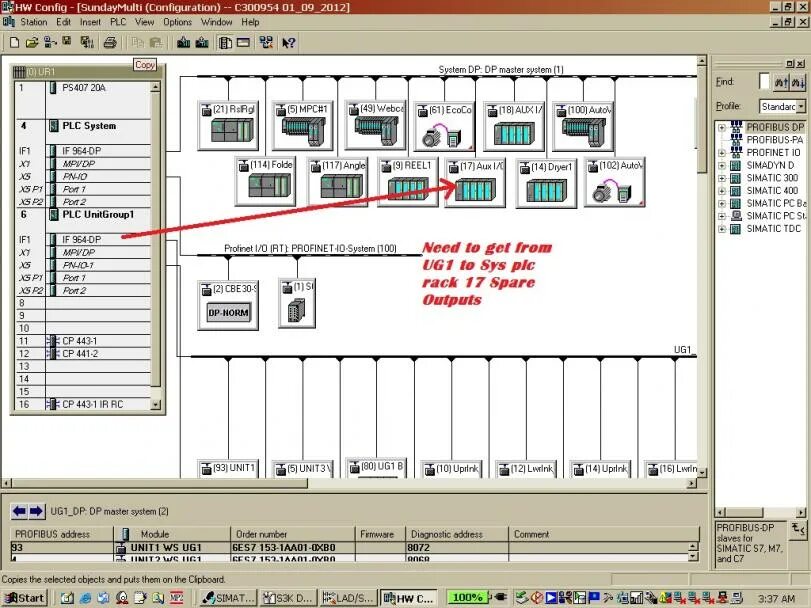Select the (18) AUX I/O slave
The width and height of the screenshot is (811, 608).
pos(514,126)
